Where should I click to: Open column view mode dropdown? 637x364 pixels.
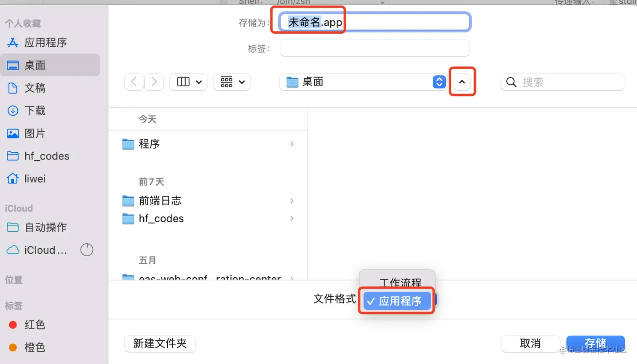point(189,82)
